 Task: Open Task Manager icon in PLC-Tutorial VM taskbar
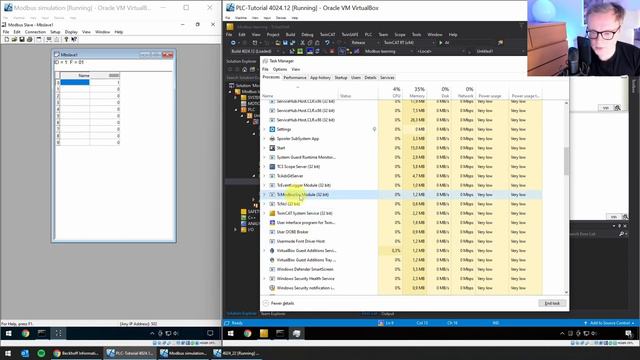tap(296, 333)
